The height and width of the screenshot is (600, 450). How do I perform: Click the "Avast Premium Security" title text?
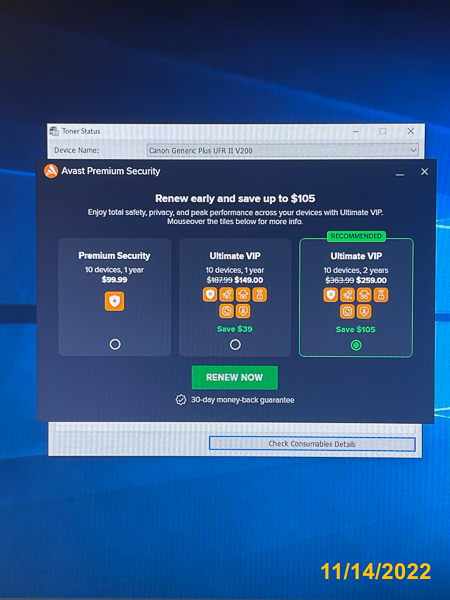click(111, 171)
